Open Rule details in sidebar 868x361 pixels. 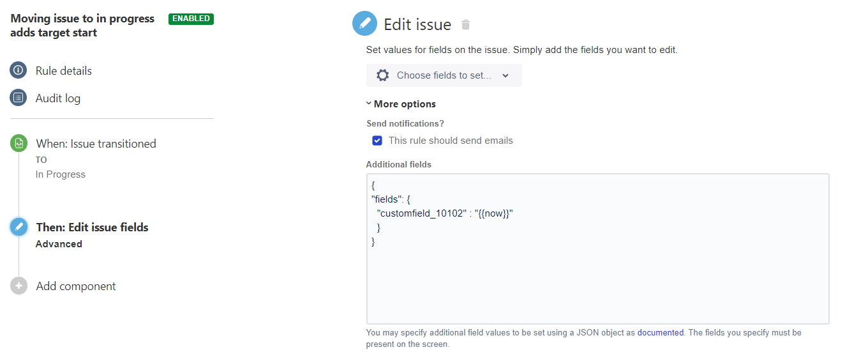coord(64,71)
